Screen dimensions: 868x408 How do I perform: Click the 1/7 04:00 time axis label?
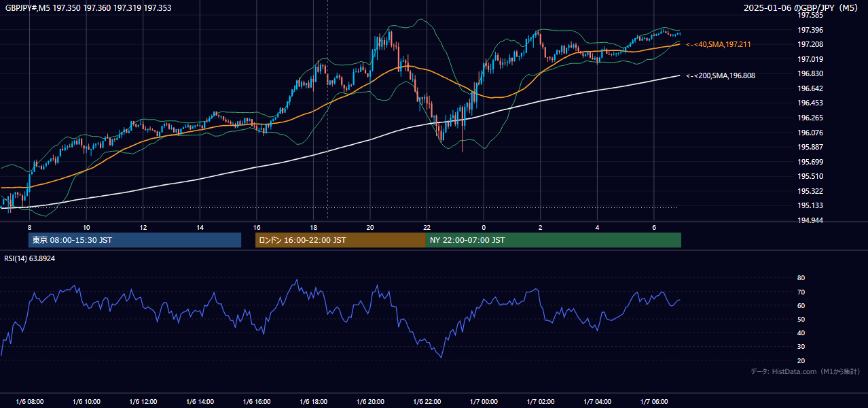click(x=597, y=401)
